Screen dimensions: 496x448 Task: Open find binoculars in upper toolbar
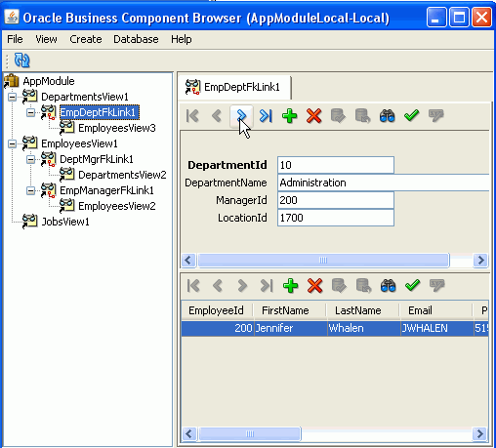tap(387, 115)
